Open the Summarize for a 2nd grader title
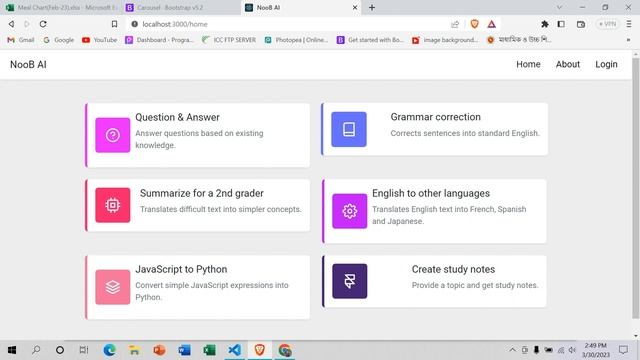Viewport: 640px width, 360px height. click(202, 193)
